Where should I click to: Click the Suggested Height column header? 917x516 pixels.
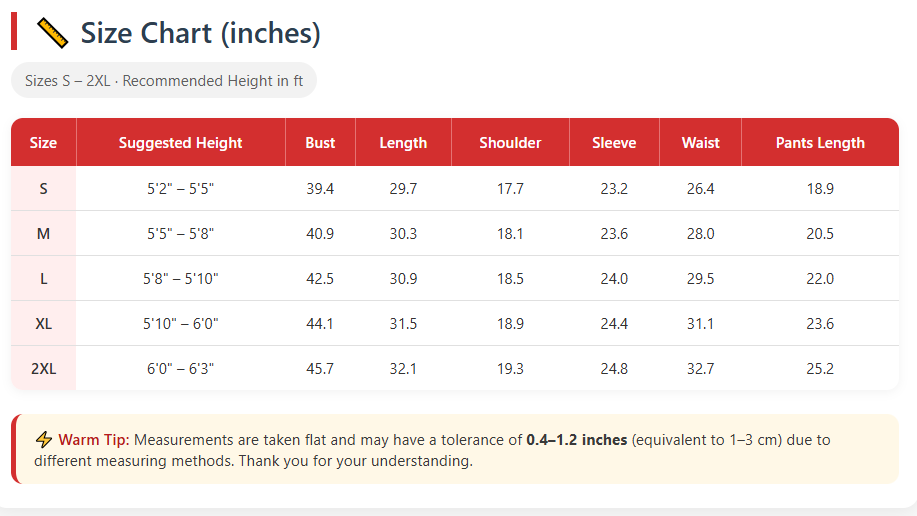tap(180, 143)
